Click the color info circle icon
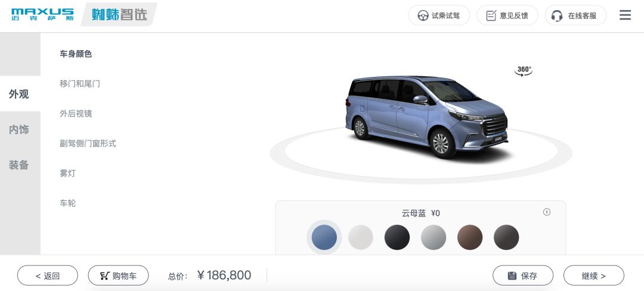This screenshot has width=644, height=291. 547,212
